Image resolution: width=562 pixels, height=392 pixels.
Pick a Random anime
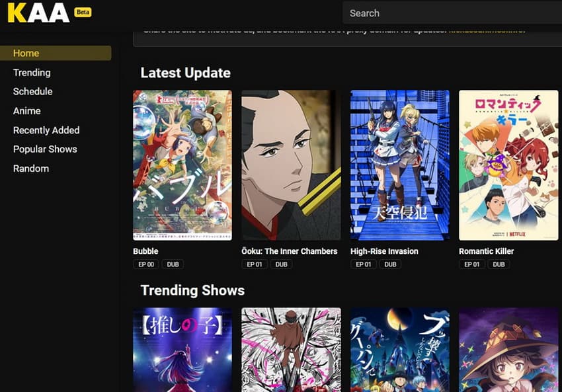(30, 169)
